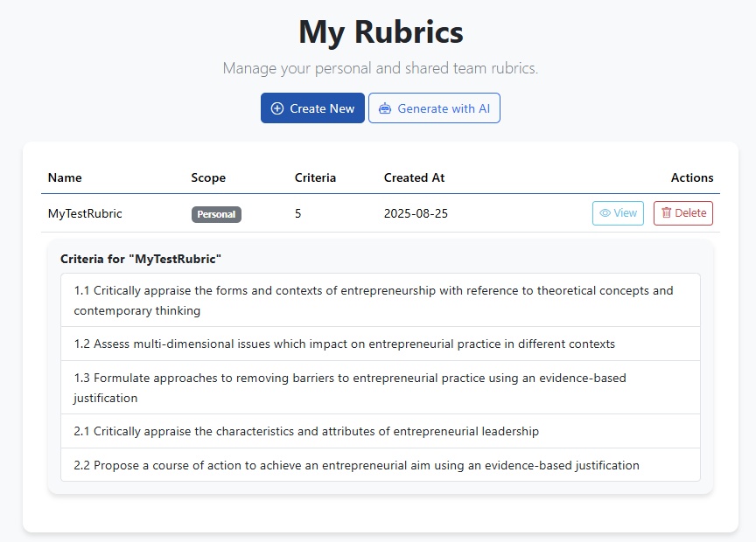Click the eye icon inside the View button
Image resolution: width=756 pixels, height=542 pixels.
click(x=605, y=212)
